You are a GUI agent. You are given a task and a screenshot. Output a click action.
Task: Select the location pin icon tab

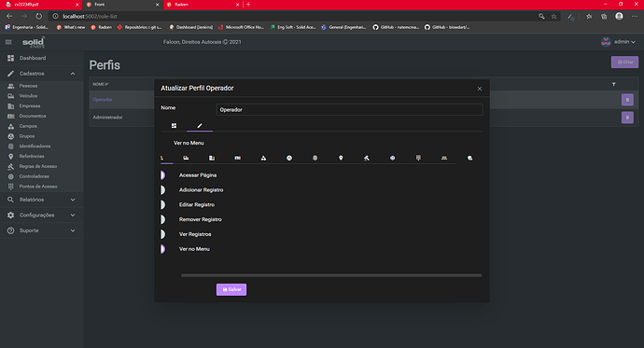tap(341, 158)
